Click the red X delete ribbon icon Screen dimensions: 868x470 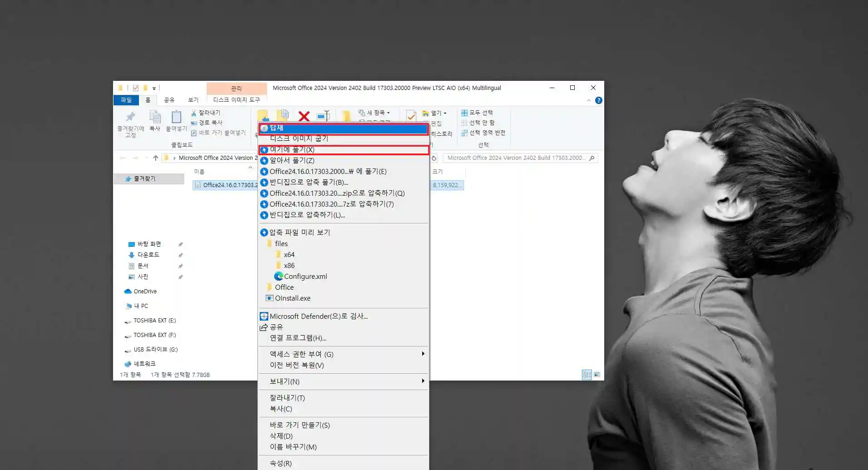[x=304, y=116]
